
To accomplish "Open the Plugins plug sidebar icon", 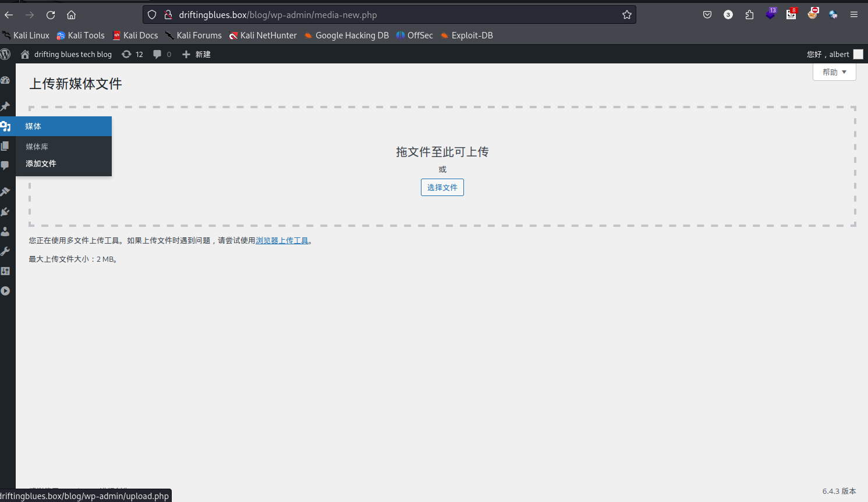I will pos(5,212).
